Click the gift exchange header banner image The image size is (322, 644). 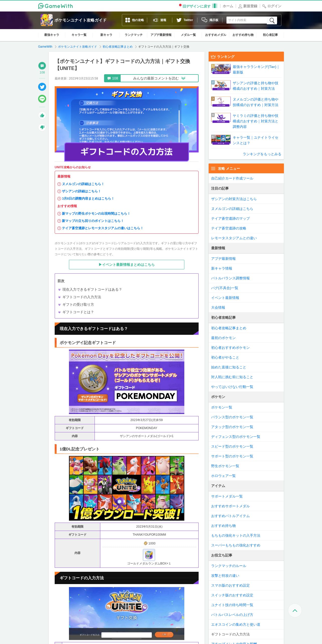(127, 124)
